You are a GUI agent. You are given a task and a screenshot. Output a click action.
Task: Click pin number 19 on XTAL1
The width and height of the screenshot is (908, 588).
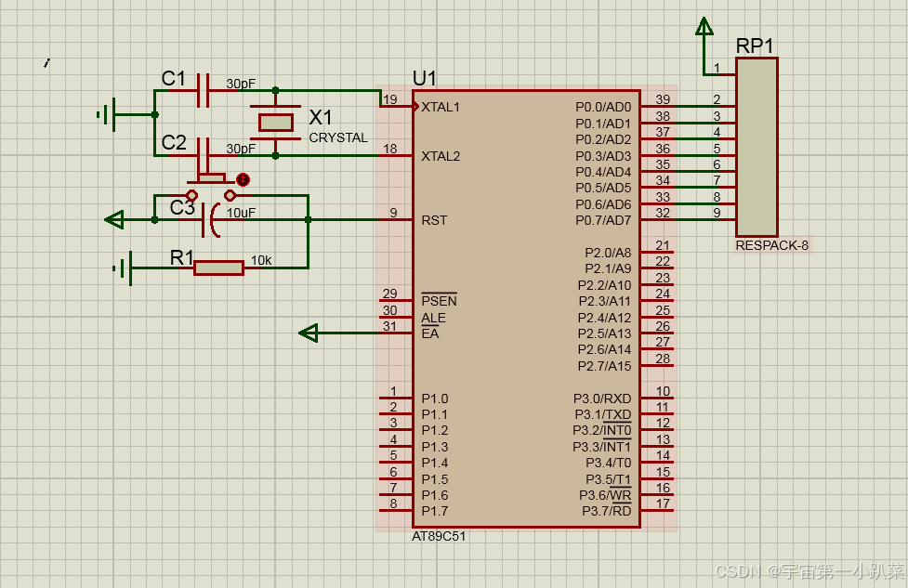(x=390, y=99)
